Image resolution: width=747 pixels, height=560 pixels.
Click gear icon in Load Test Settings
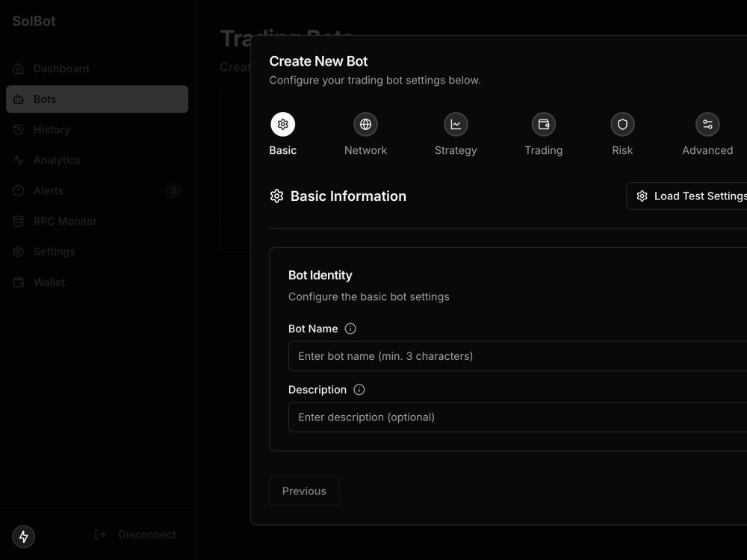tap(642, 196)
